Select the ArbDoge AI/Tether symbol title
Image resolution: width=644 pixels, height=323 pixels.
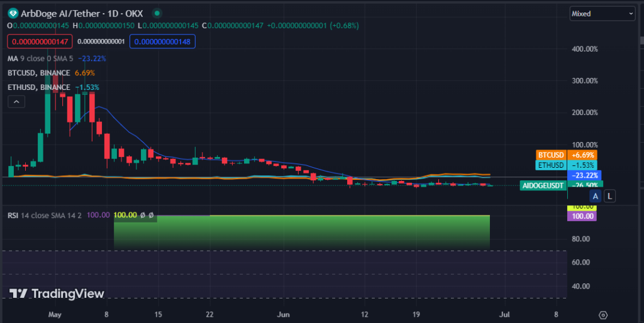[x=82, y=14]
